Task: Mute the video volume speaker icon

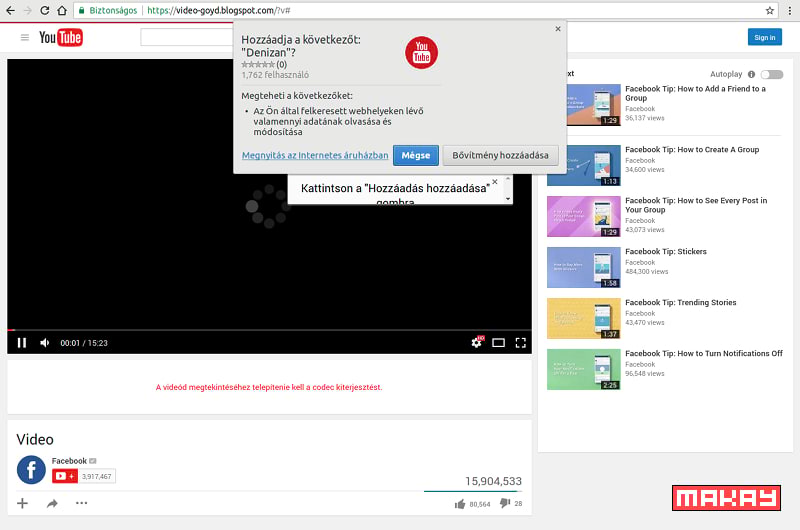Action: click(45, 343)
